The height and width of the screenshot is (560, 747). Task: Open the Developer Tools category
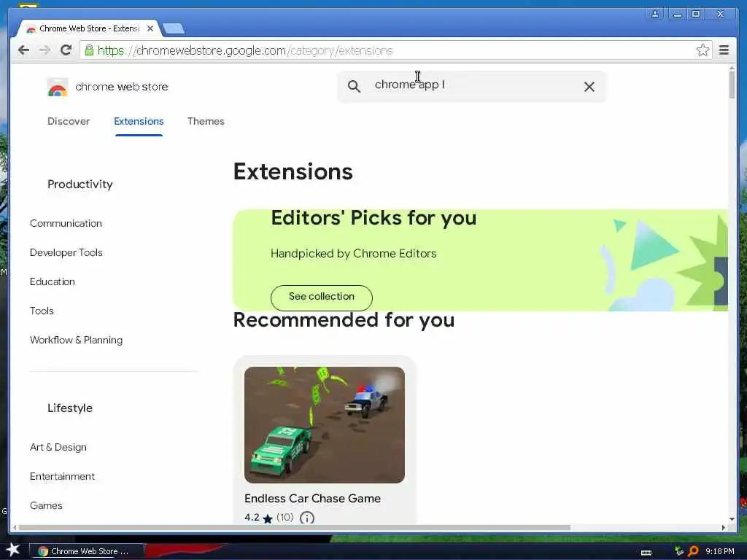tap(66, 252)
